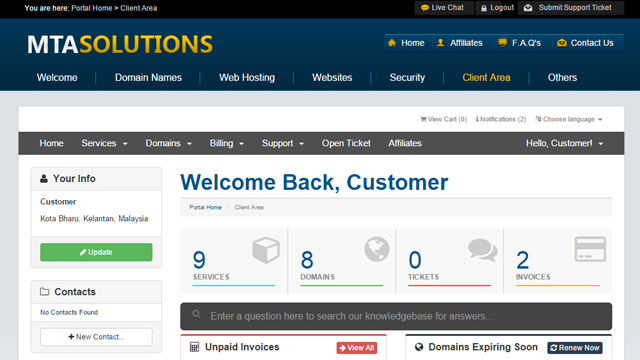Click the Notifications info icon
Image resolution: width=640 pixels, height=360 pixels.
point(477,119)
